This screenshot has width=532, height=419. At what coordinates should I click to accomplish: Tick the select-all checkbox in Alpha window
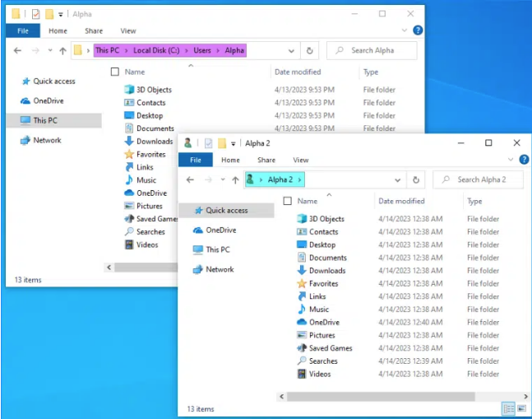click(x=115, y=72)
